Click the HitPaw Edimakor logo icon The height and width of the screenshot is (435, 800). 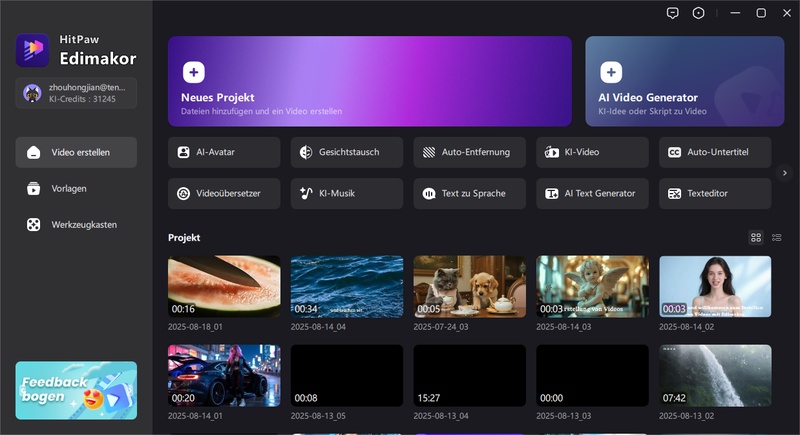tap(33, 50)
